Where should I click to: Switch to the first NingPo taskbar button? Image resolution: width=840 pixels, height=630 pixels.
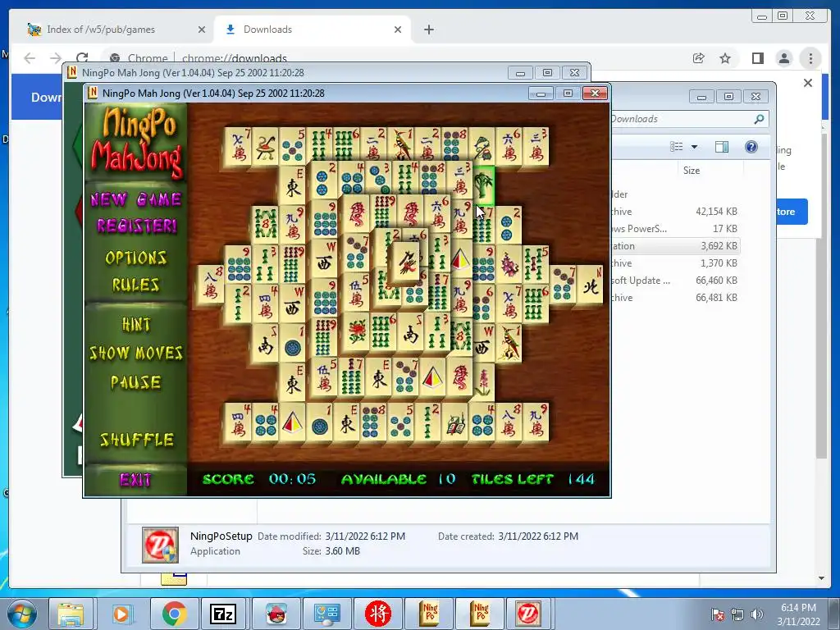(430, 614)
